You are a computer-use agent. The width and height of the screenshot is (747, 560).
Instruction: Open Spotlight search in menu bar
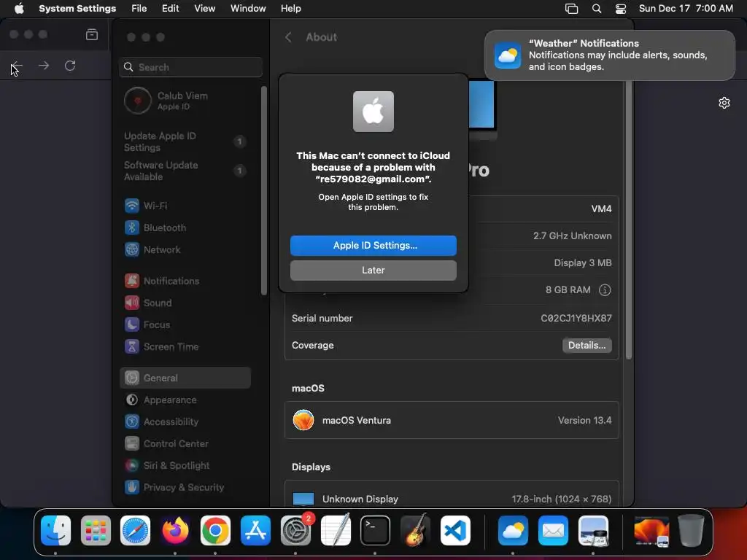(x=597, y=9)
